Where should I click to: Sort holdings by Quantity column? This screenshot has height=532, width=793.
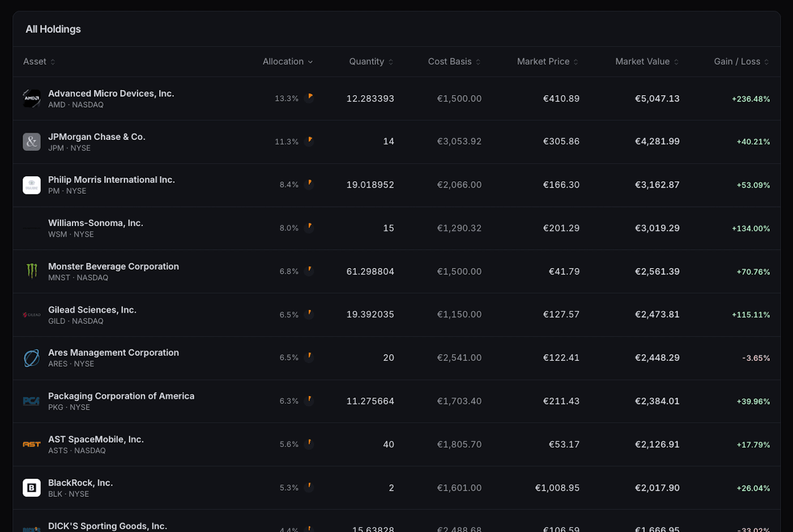(x=371, y=62)
